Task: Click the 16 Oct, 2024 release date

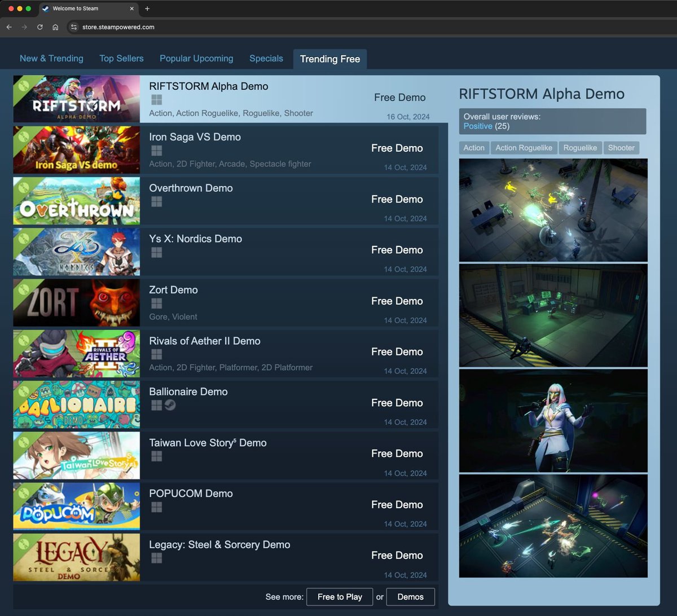Action: point(408,117)
